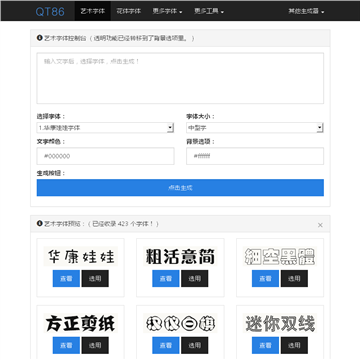This screenshot has width=360, height=360.
Task: Open the 选择字体 font select box
Action: pyautogui.click(x=105, y=128)
